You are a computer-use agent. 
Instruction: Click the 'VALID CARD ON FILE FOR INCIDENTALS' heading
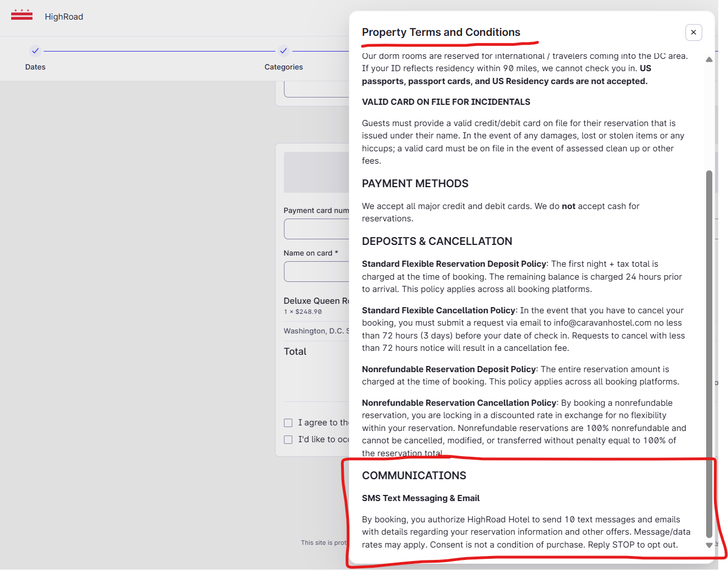tap(446, 102)
